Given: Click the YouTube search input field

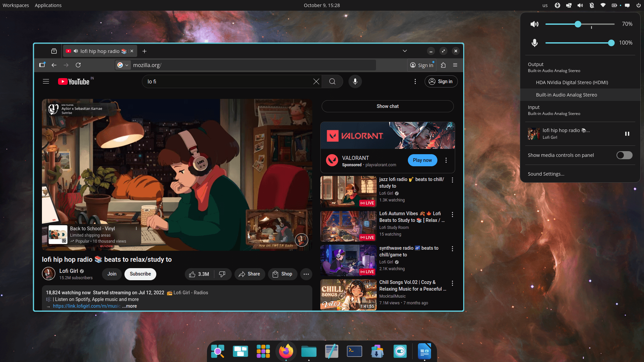Looking at the screenshot, I should point(231,81).
